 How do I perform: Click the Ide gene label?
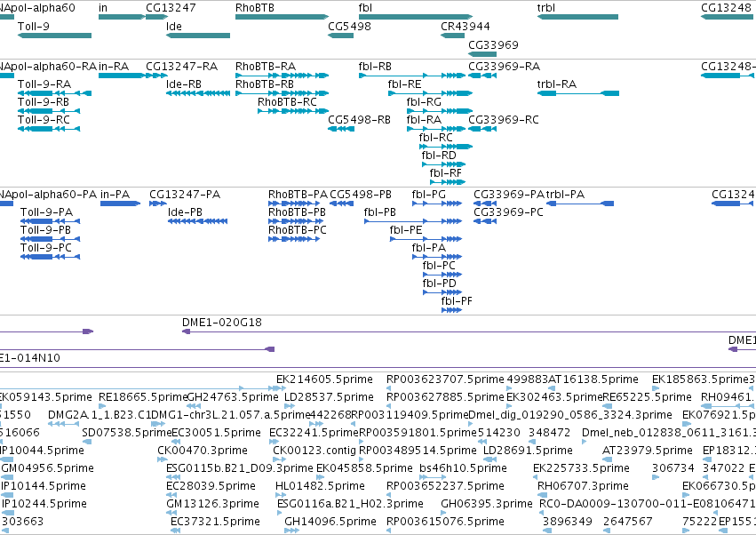coord(174,26)
